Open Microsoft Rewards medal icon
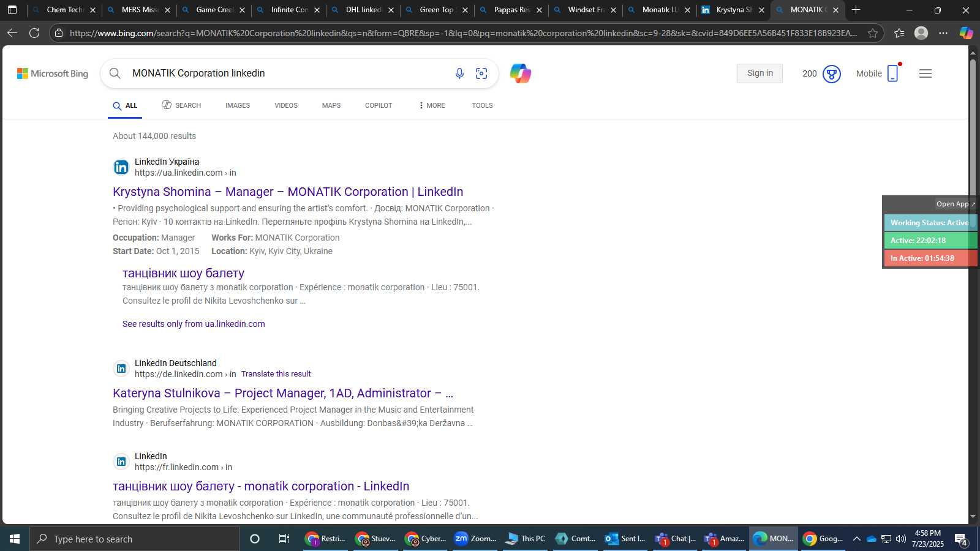The width and height of the screenshot is (980, 551). pyautogui.click(x=831, y=74)
